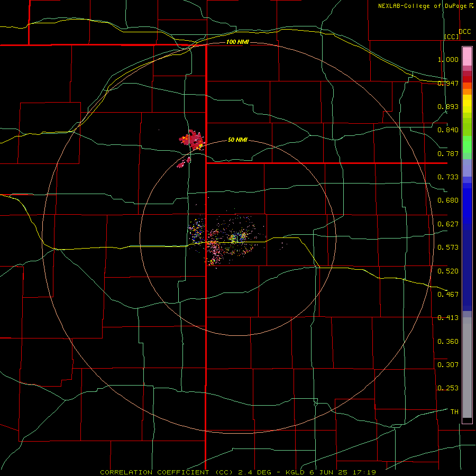Click the 1.000 value on color scale
This screenshot has width=476, height=476.
pyautogui.click(x=448, y=59)
